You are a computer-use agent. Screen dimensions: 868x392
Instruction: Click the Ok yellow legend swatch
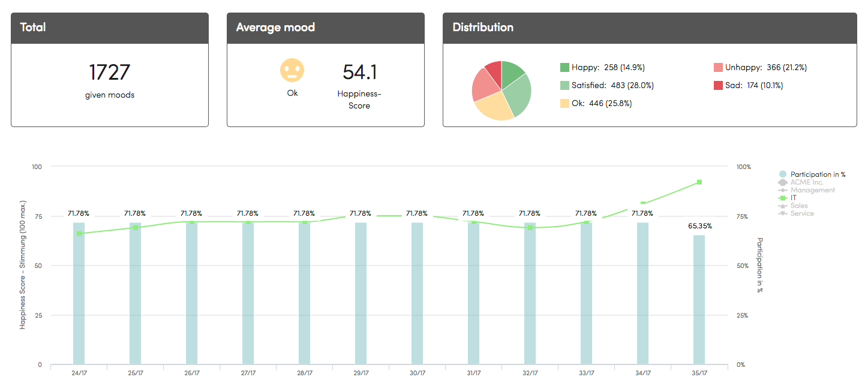coord(564,103)
